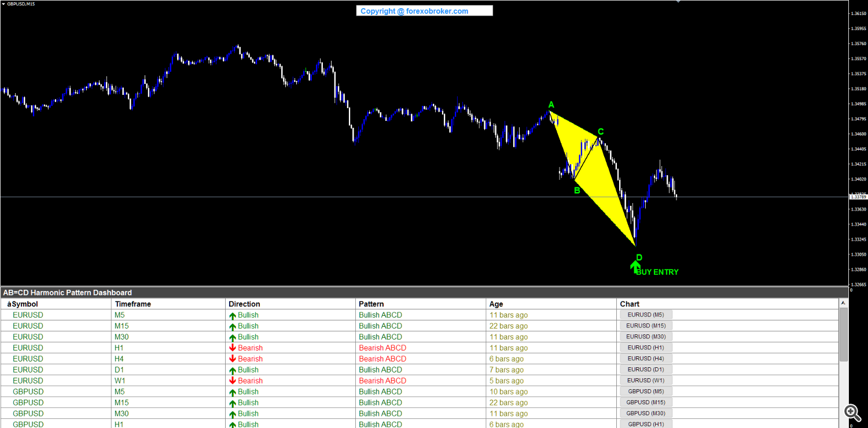This screenshot has height=428, width=868.
Task: Select '7 bars ago' in EURUSD D1 row
Action: 506,370
